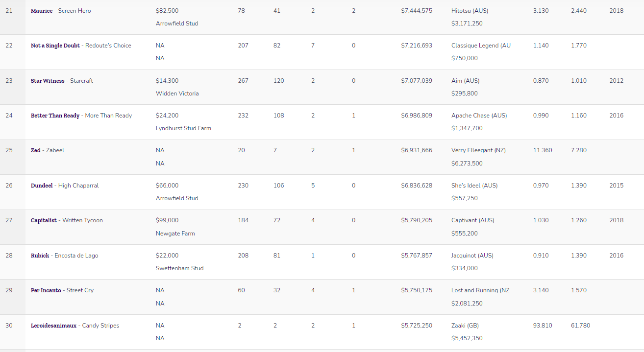Viewport: 644px width, 352px height.
Task: Click Widden Victoria stud text
Action: click(x=176, y=94)
